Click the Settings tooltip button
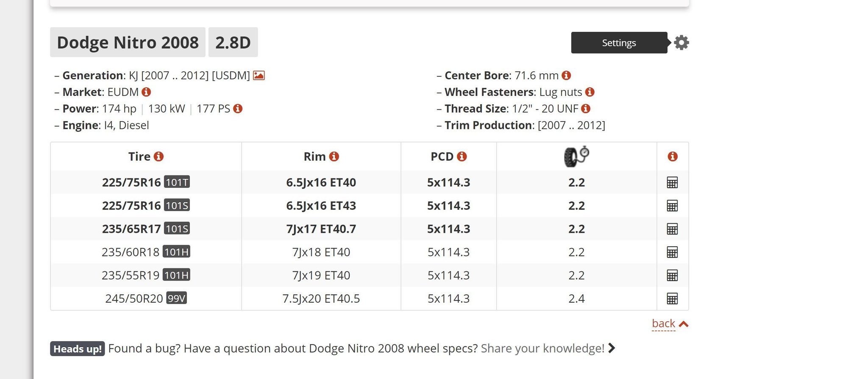This screenshot has width=868, height=379. point(619,43)
